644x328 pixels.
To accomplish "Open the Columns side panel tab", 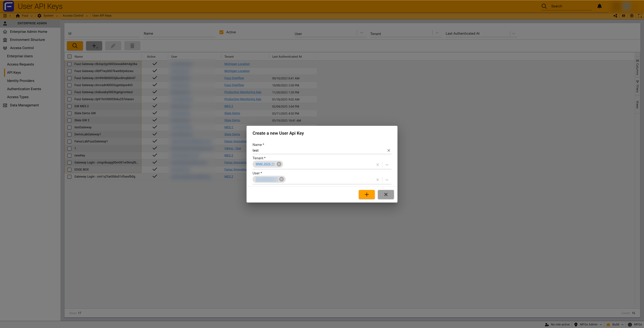I will (x=637, y=67).
